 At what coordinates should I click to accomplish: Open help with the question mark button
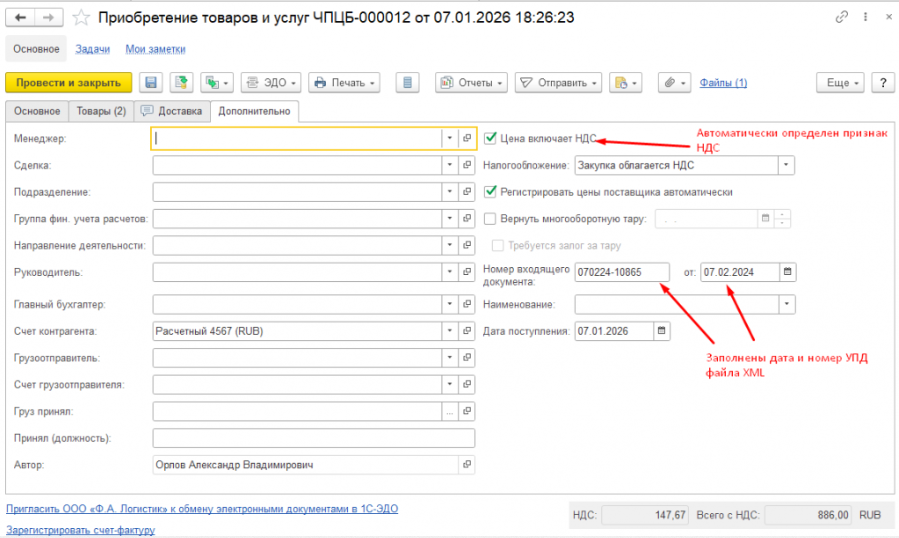click(883, 83)
